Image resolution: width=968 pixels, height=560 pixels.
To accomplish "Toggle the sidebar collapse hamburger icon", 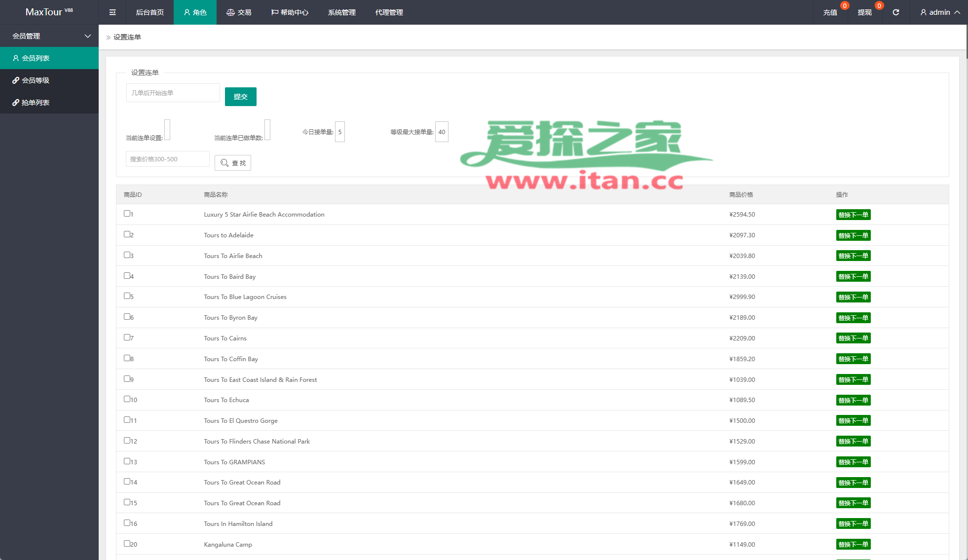I will tap(112, 12).
